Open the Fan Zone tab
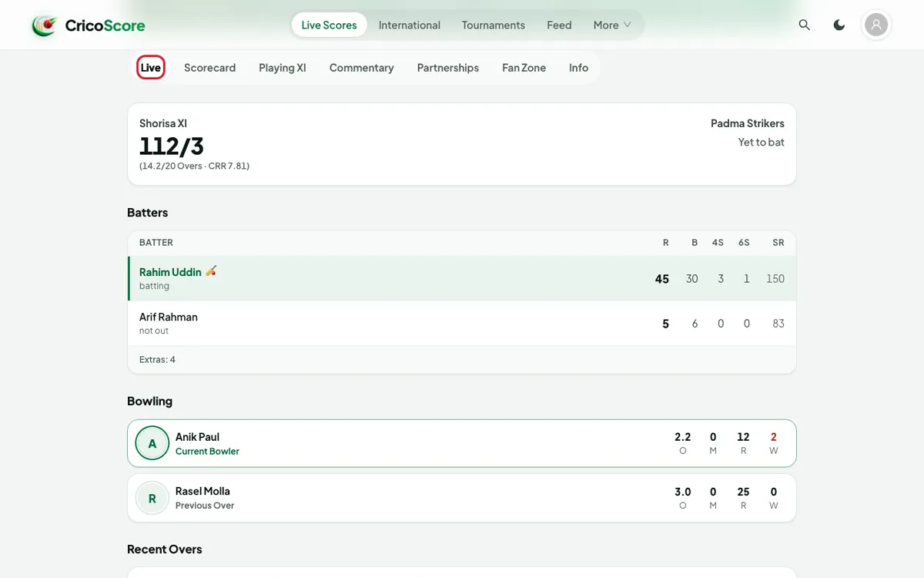924x578 pixels. click(524, 68)
